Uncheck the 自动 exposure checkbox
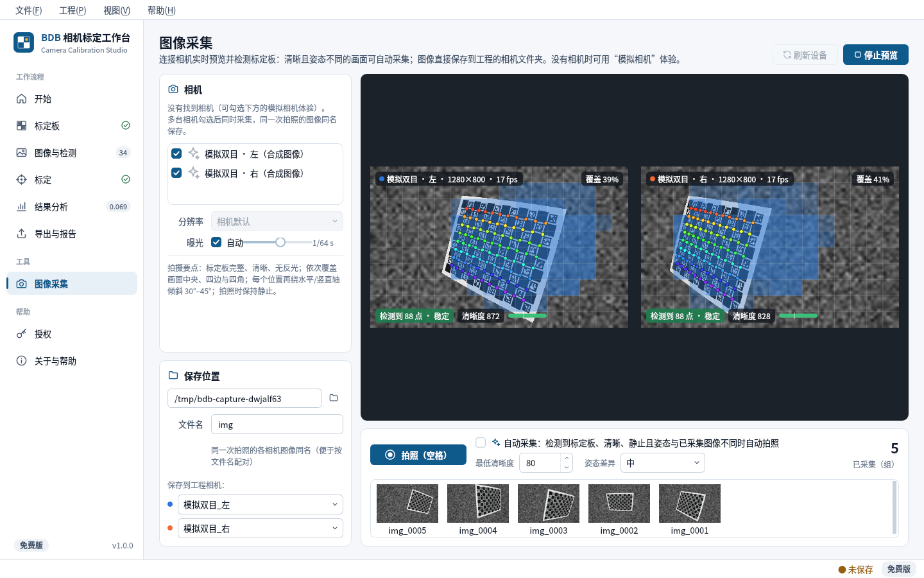Image resolution: width=924 pixels, height=578 pixels. pos(216,242)
